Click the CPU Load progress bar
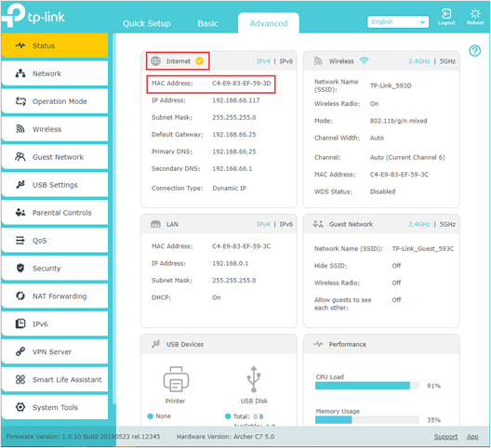491x448 pixels. tap(367, 386)
